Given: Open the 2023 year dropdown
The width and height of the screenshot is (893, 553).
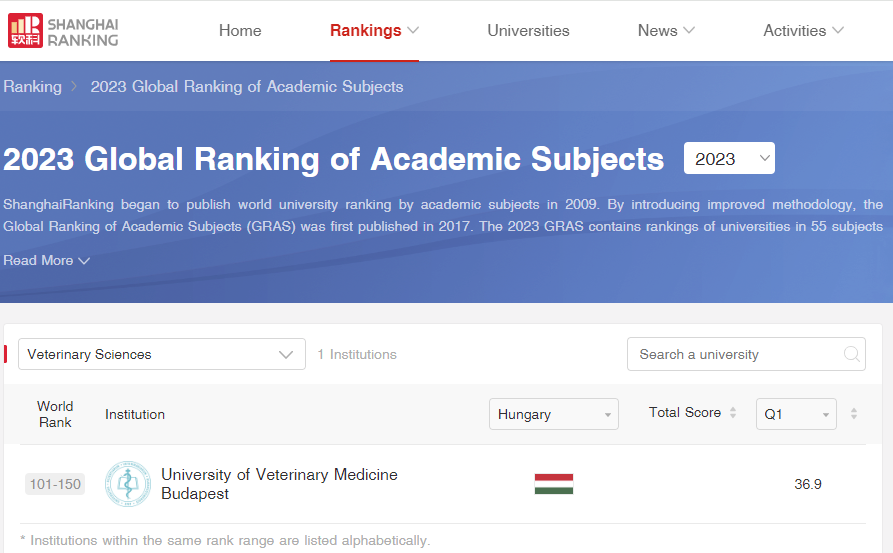Looking at the screenshot, I should coord(729,158).
